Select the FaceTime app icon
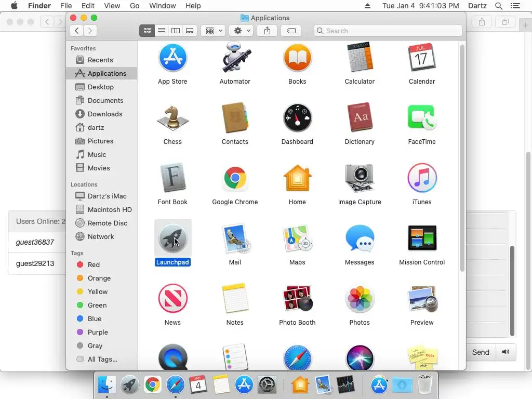The width and height of the screenshot is (532, 399). pos(422,117)
